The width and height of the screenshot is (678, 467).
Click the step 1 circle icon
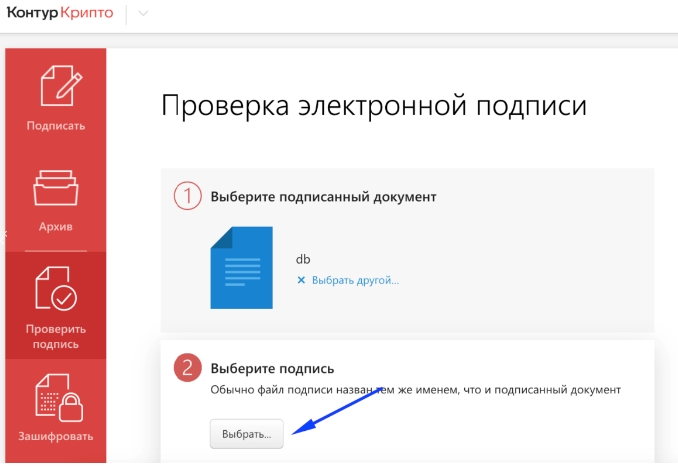187,196
